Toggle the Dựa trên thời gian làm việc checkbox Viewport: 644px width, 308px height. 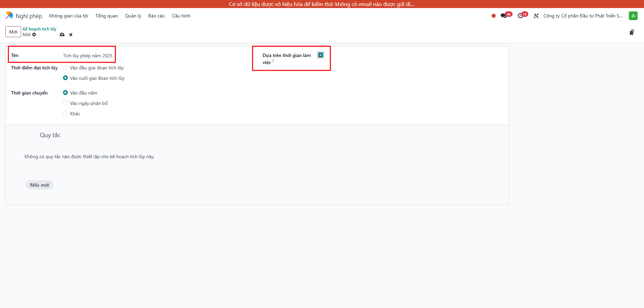[x=321, y=55]
